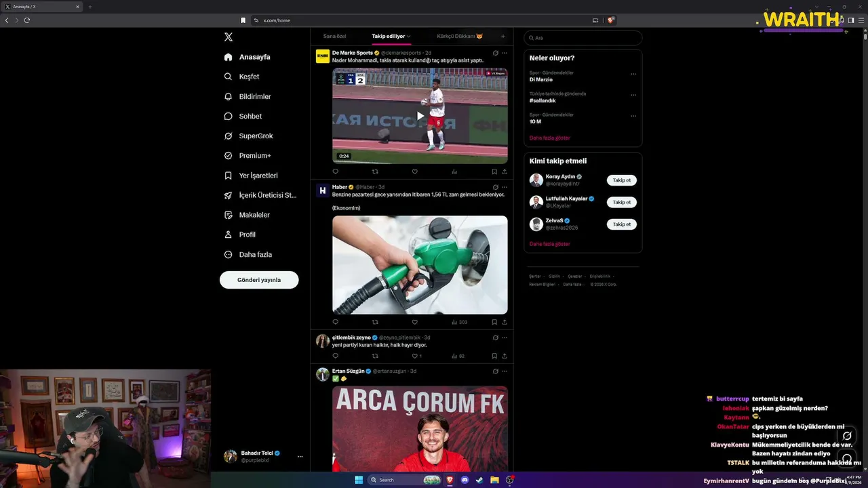Open options for the Di Marzio trend
This screenshot has height=488, width=868.
point(633,74)
